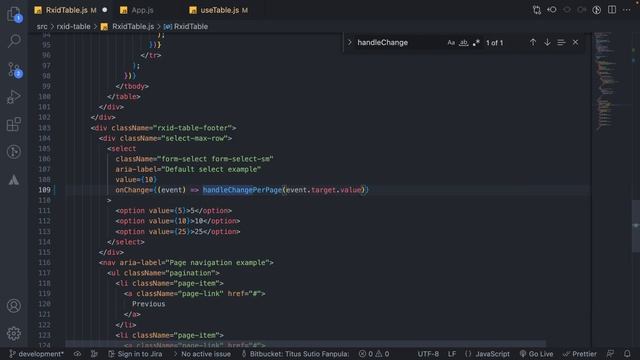
Task: Click the rxid-table breadcrumb
Action: click(x=73, y=27)
